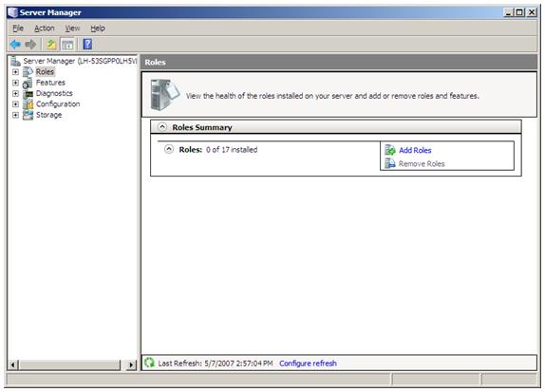Collapse the Roles Summary section
This screenshot has width=545, height=392.
(162, 127)
